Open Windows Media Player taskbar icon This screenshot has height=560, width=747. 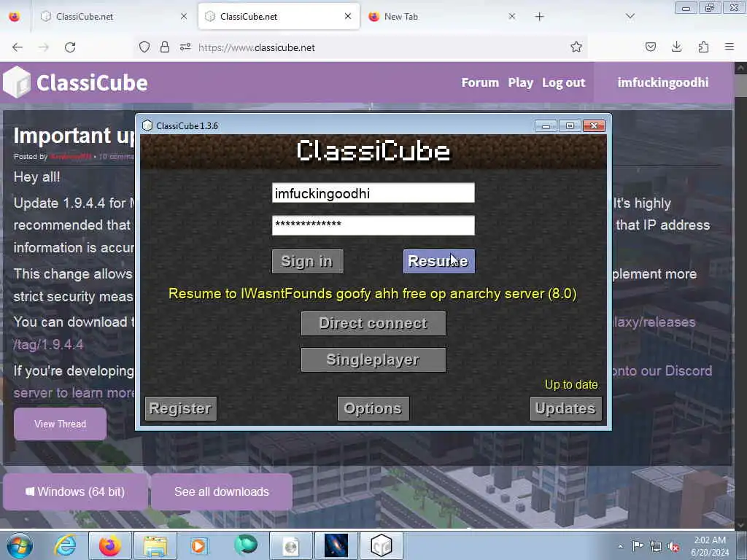point(198,545)
